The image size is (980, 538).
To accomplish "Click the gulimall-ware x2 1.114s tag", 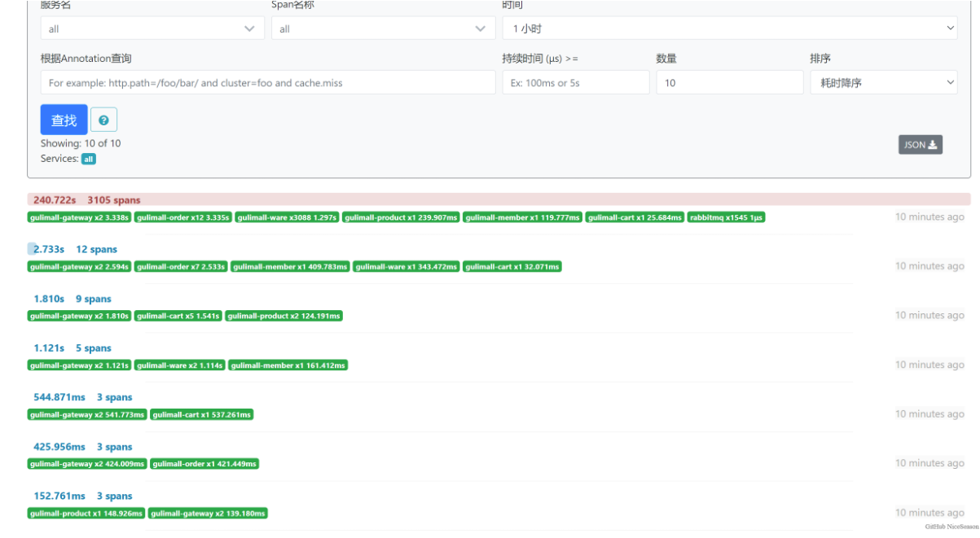I will (x=180, y=365).
